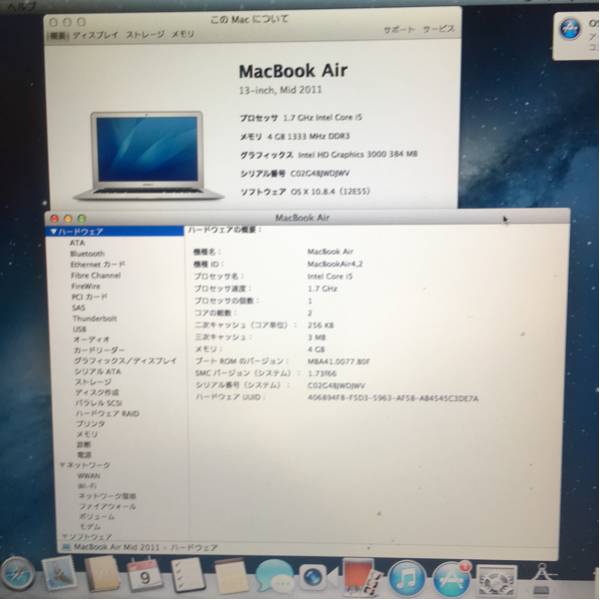This screenshot has height=600, width=600.
Task: Select ネットワーク環境 in the sidebar
Action: (x=107, y=496)
